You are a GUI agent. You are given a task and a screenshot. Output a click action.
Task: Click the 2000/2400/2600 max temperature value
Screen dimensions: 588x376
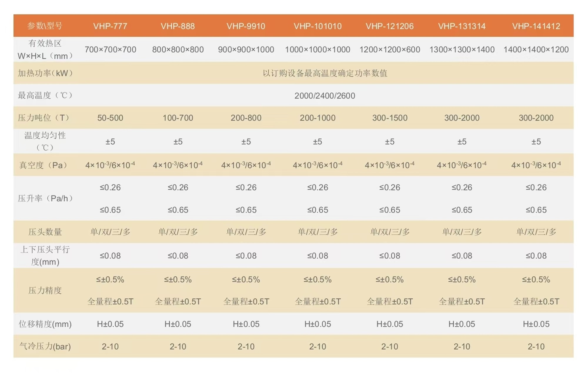[325, 96]
